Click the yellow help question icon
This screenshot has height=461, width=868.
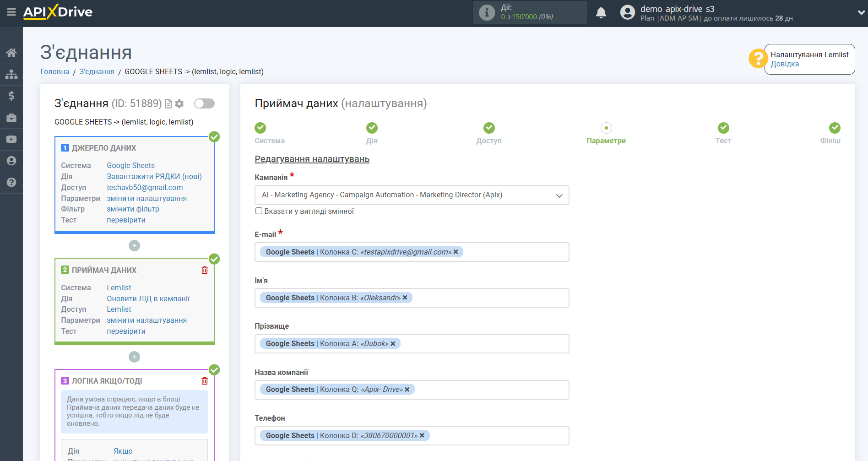[758, 59]
